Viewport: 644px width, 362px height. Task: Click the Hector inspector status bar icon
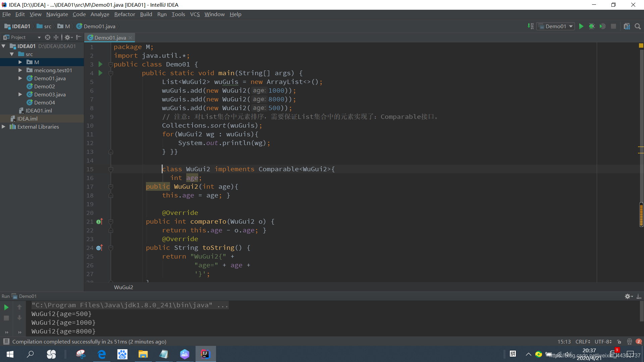pyautogui.click(x=629, y=342)
